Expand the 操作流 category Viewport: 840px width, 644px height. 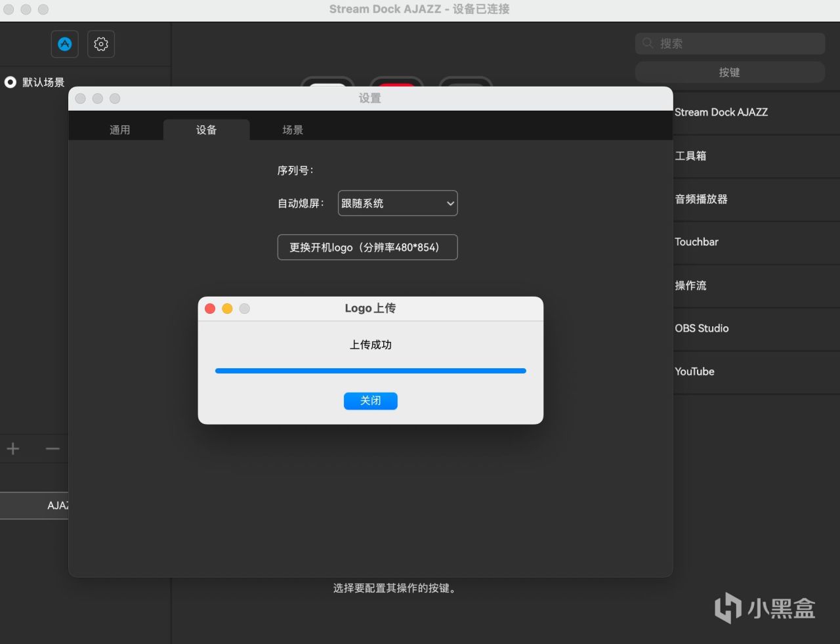point(757,286)
